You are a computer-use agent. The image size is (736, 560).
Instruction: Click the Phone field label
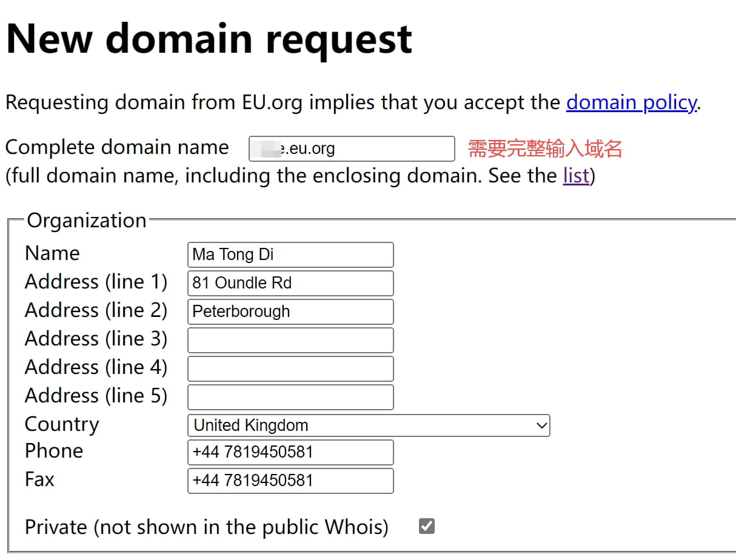54,451
